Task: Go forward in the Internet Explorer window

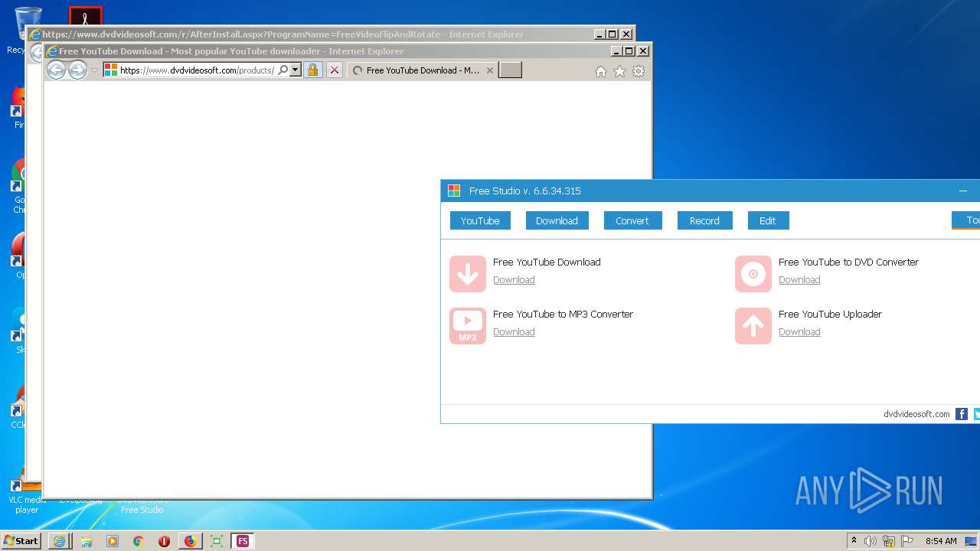Action: click(x=77, y=70)
